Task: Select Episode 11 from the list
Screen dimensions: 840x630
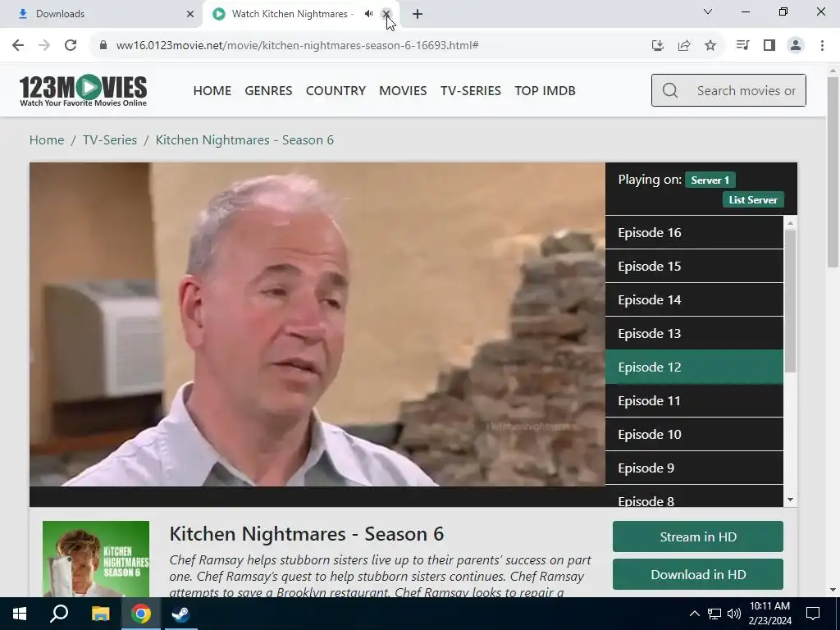Action: (x=694, y=400)
